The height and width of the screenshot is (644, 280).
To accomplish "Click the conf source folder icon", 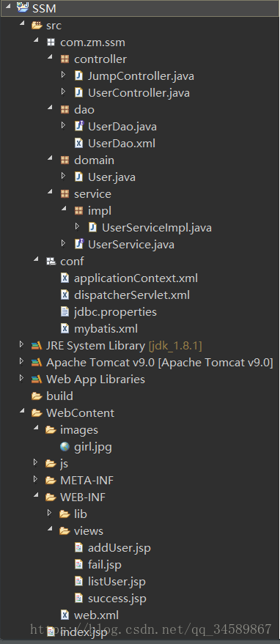I will click(x=51, y=262).
